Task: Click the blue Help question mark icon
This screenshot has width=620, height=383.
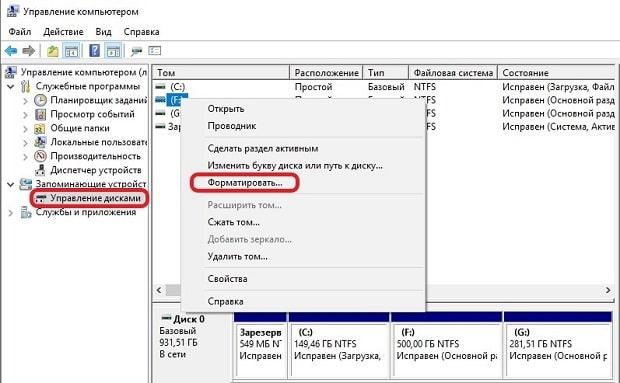Action: (94, 51)
